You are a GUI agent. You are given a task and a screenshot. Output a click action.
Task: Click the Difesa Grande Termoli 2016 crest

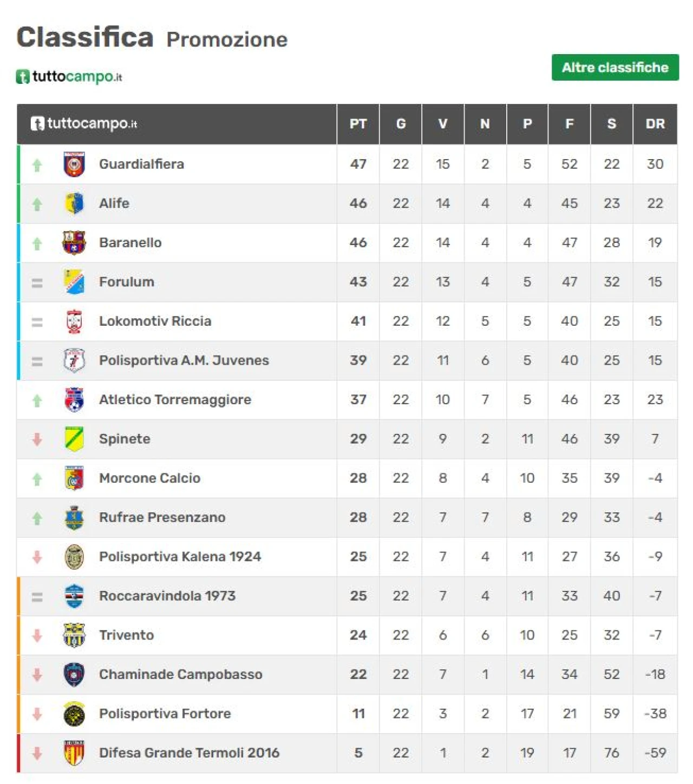[x=74, y=753]
